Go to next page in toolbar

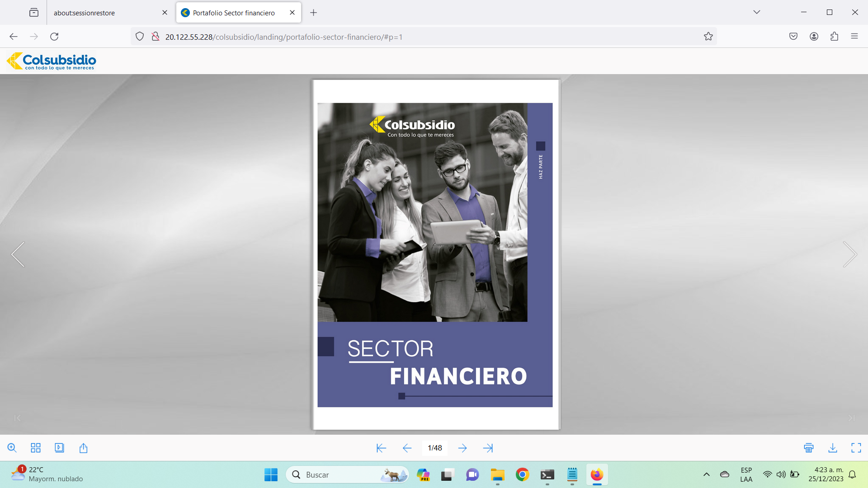[x=462, y=448]
